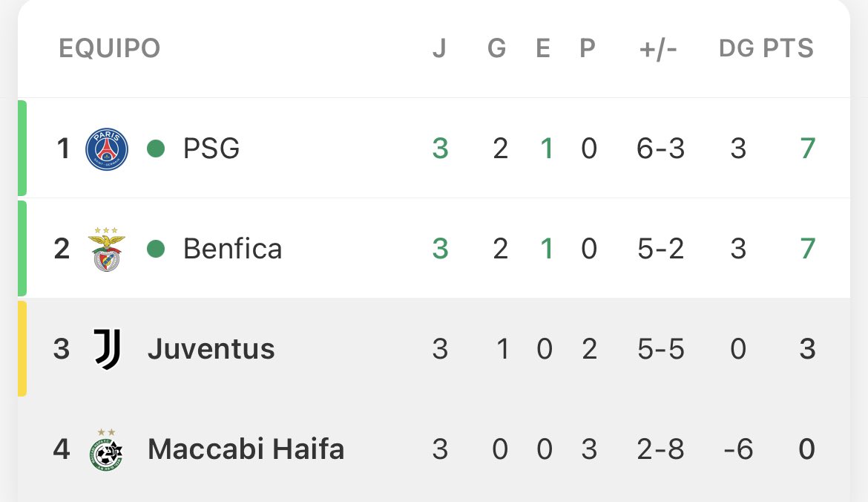The image size is (868, 502).
Task: Select the +/- column header
Action: tap(657, 49)
